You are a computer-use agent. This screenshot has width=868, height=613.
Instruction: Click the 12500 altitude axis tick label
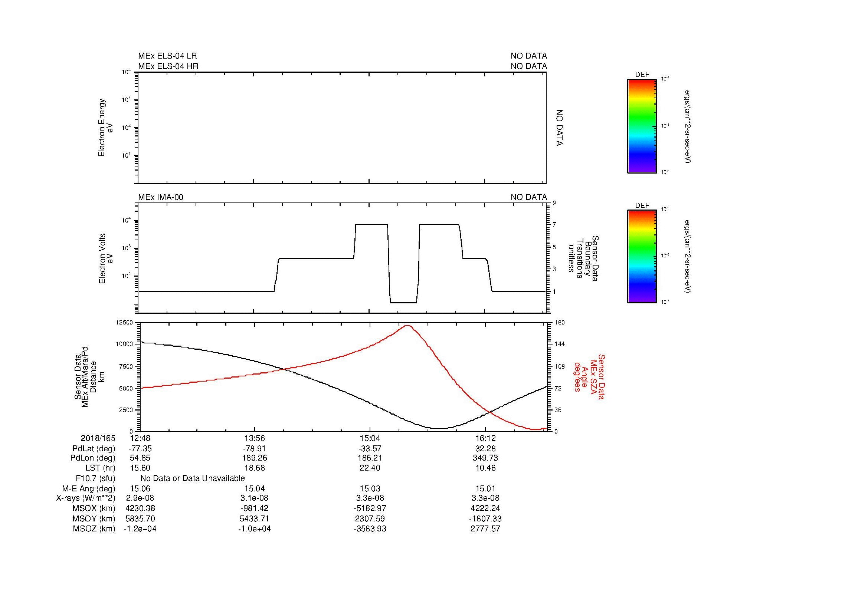pos(124,322)
